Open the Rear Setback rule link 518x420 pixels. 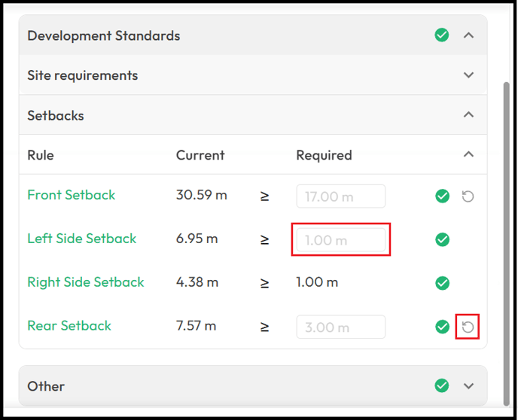click(69, 326)
